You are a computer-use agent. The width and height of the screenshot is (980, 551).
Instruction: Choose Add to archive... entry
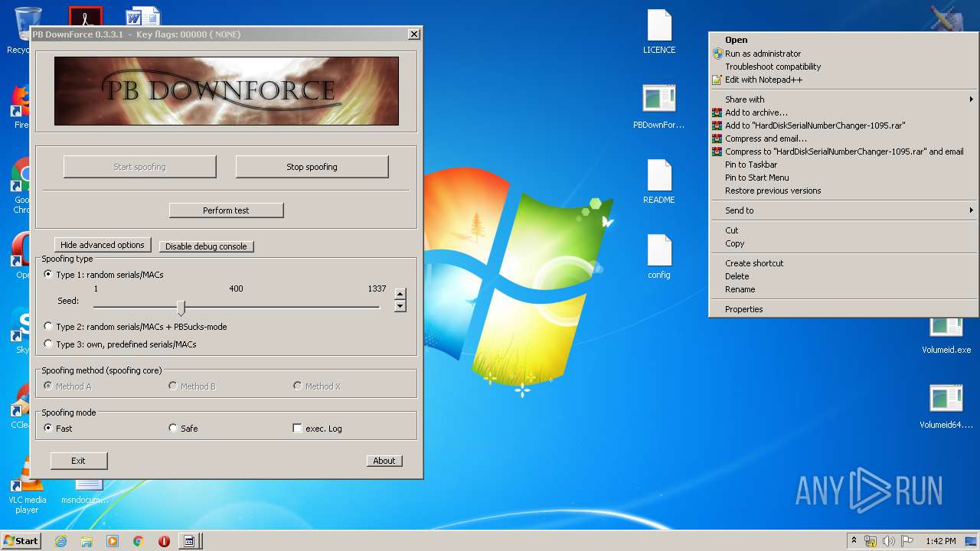[843, 112]
